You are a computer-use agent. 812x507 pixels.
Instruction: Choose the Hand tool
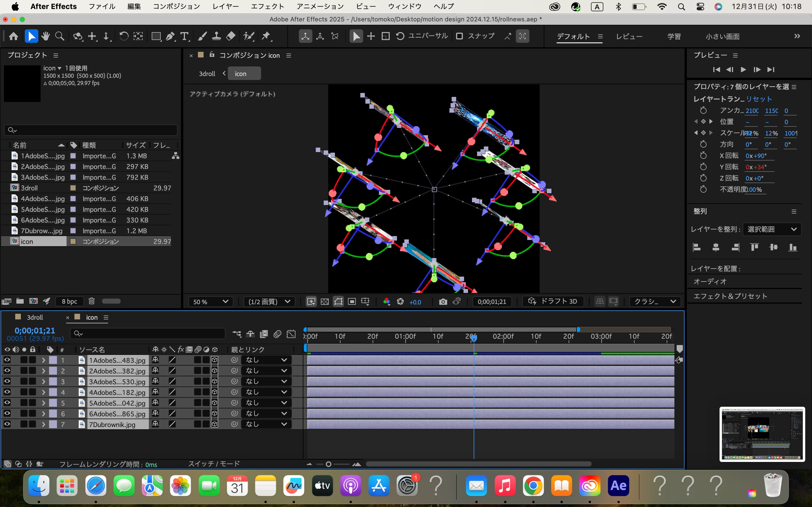click(46, 36)
